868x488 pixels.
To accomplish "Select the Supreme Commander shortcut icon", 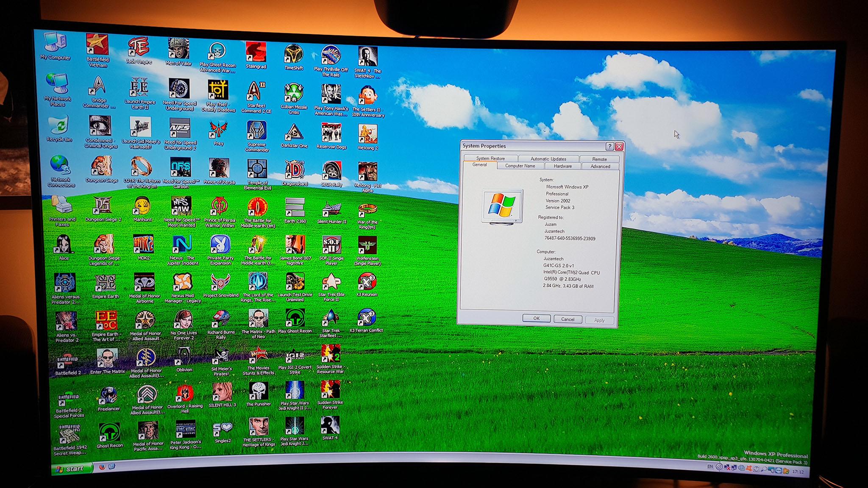I will [257, 131].
